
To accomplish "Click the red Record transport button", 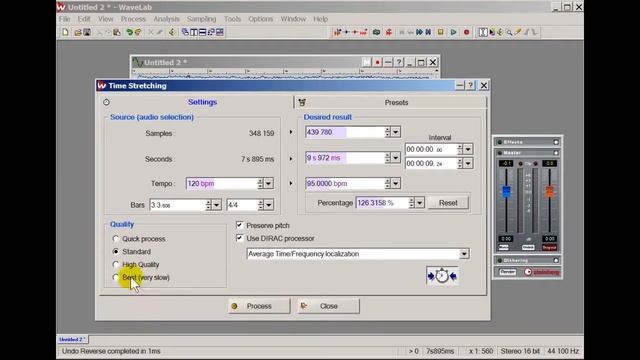I will click(x=467, y=32).
